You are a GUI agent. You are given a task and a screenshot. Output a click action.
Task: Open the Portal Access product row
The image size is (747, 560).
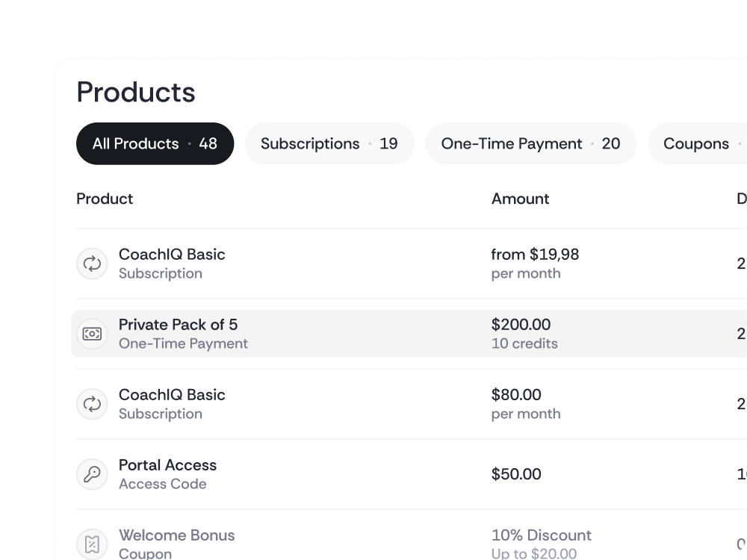pyautogui.click(x=167, y=465)
